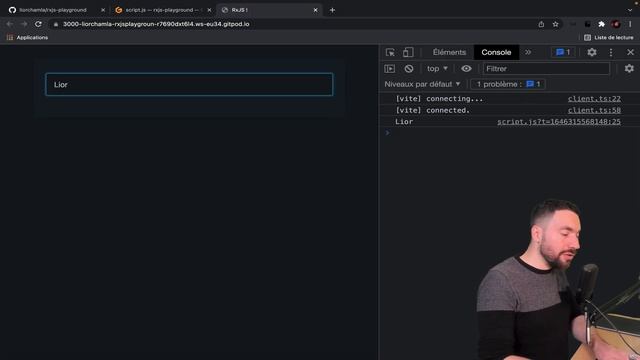Expand more DevTools tabs chevron

coord(528,52)
